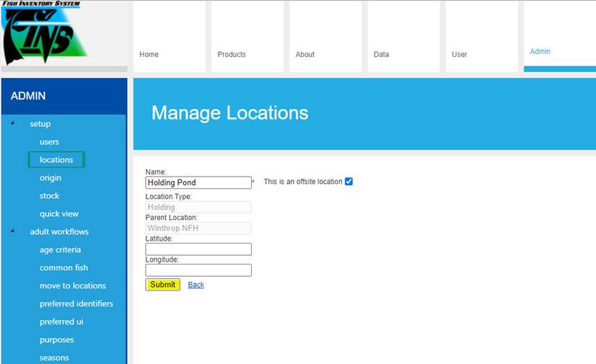
Task: Focus the Latitude input field
Action: [198, 249]
